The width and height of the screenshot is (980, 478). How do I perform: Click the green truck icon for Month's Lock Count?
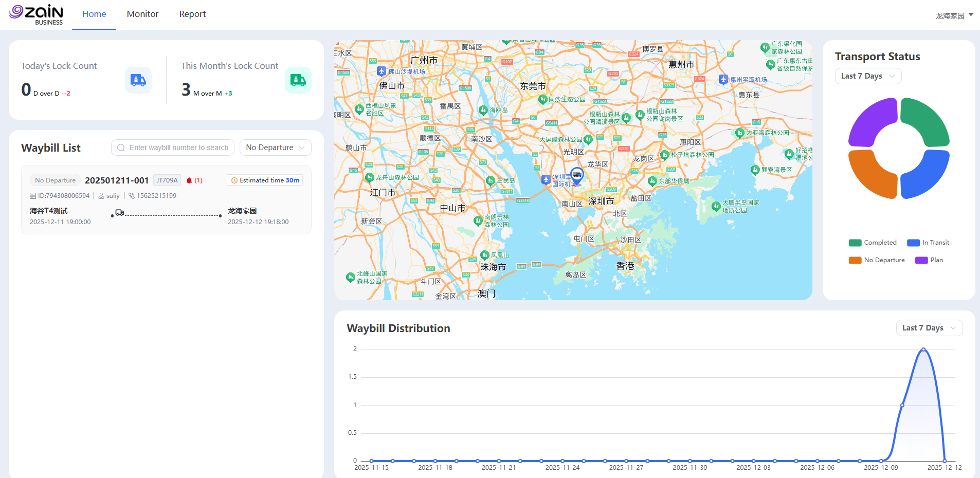pyautogui.click(x=298, y=80)
